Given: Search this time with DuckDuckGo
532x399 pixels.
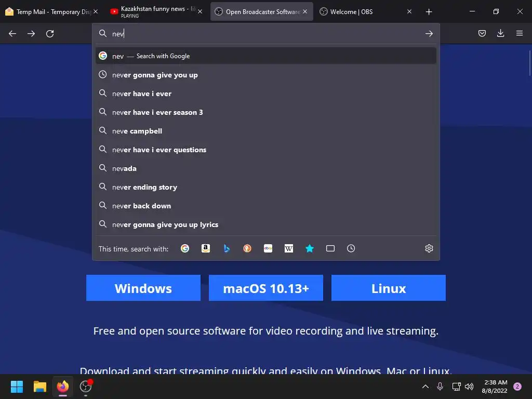Looking at the screenshot, I should [x=247, y=248].
